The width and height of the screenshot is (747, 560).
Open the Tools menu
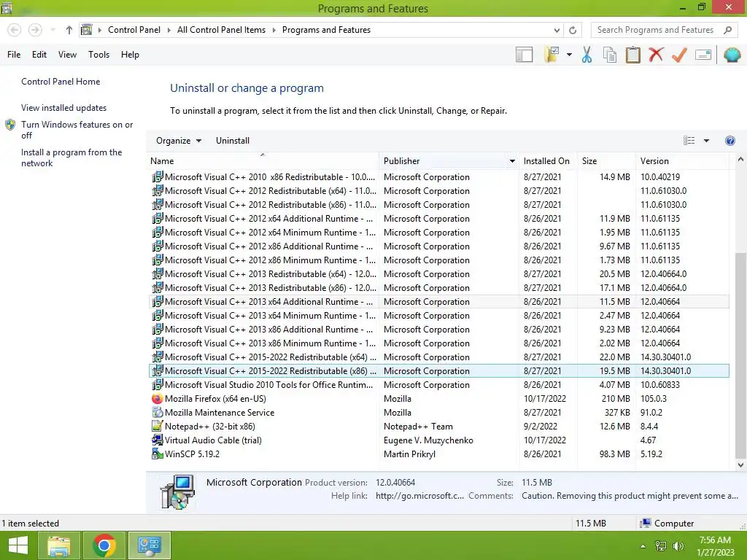pyautogui.click(x=98, y=55)
